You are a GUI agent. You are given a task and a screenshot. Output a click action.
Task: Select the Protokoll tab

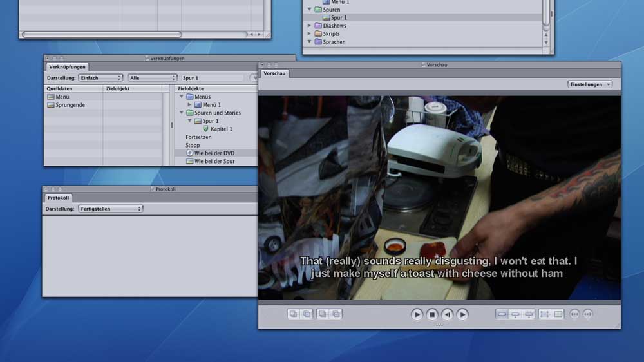tap(58, 198)
